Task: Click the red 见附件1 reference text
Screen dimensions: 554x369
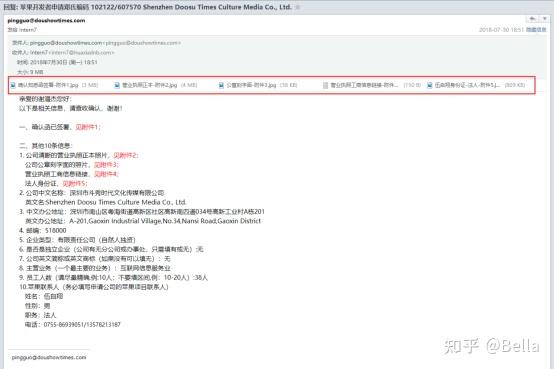Action: click(88, 127)
